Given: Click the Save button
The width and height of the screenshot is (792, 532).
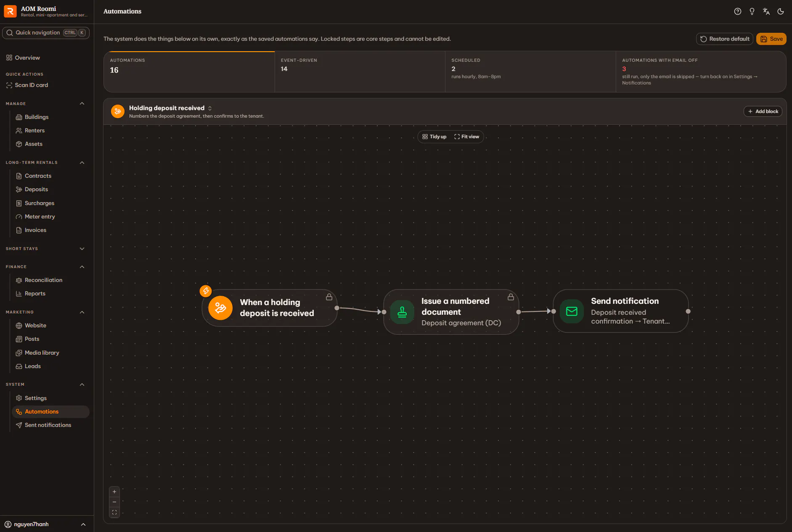Looking at the screenshot, I should coord(771,39).
